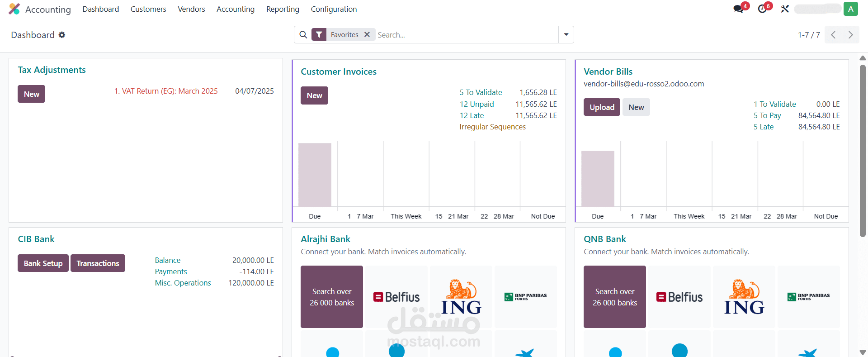
Task: Open CIB Bank Transactions
Action: point(98,263)
